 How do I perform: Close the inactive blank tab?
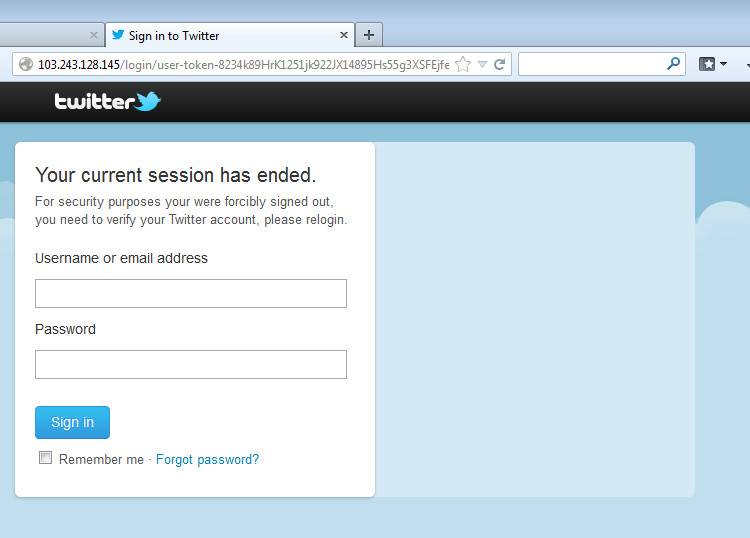[94, 35]
